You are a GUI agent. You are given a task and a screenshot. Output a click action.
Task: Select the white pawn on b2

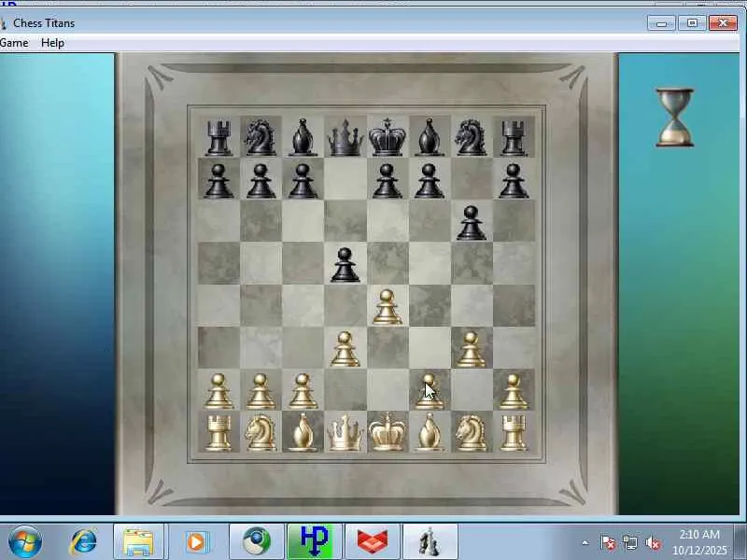point(261,391)
